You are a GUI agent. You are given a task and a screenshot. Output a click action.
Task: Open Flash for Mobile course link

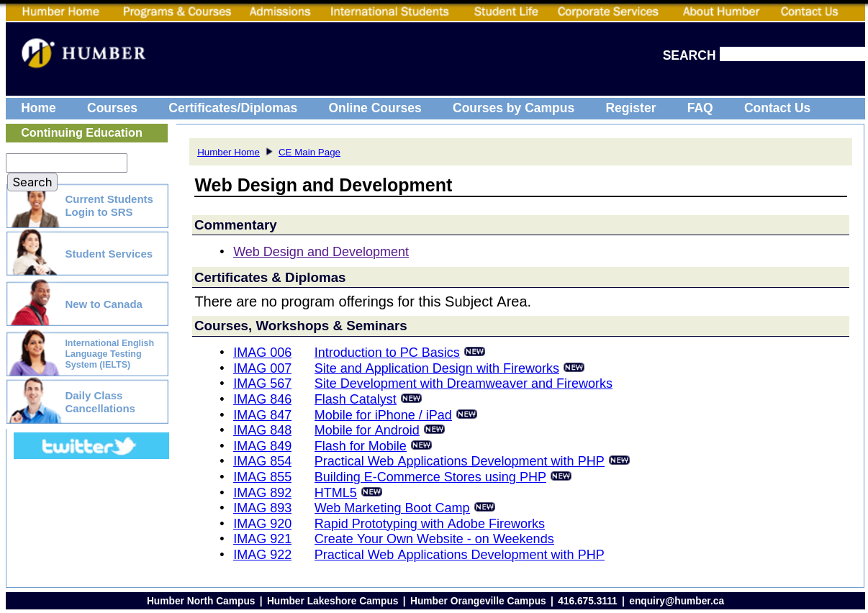tap(361, 446)
